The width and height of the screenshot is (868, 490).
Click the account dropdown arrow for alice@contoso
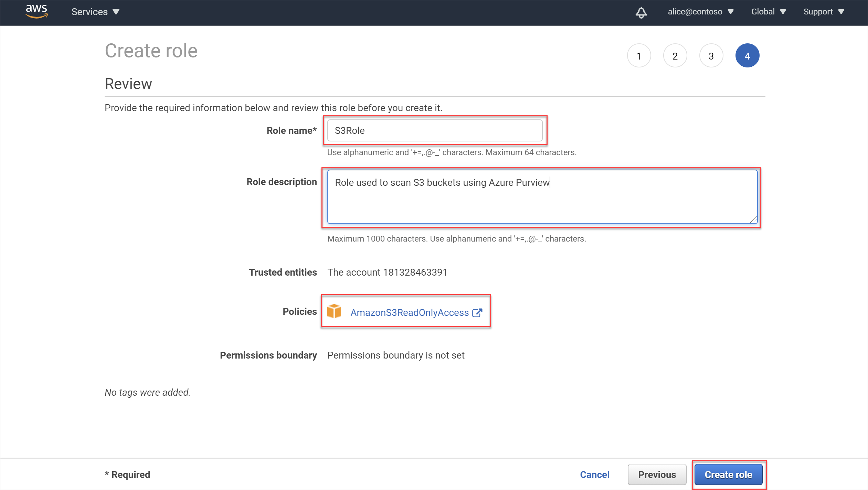(733, 11)
